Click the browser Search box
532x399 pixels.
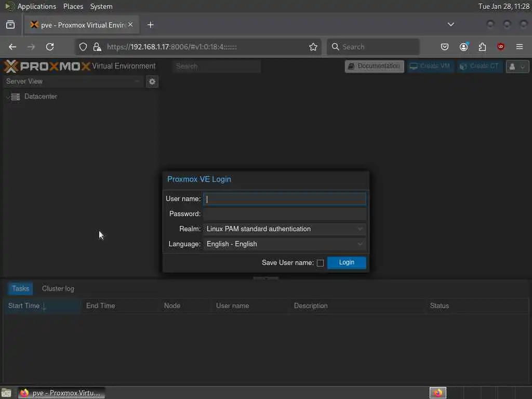[x=373, y=47]
